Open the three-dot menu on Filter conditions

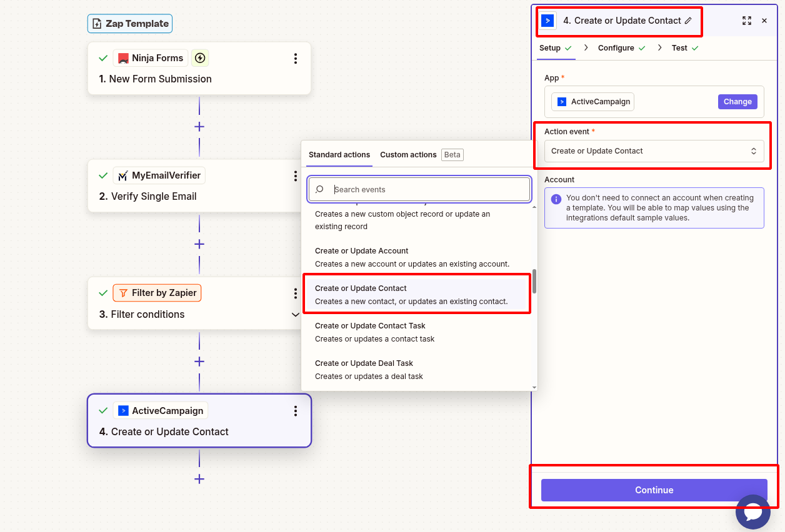click(296, 293)
